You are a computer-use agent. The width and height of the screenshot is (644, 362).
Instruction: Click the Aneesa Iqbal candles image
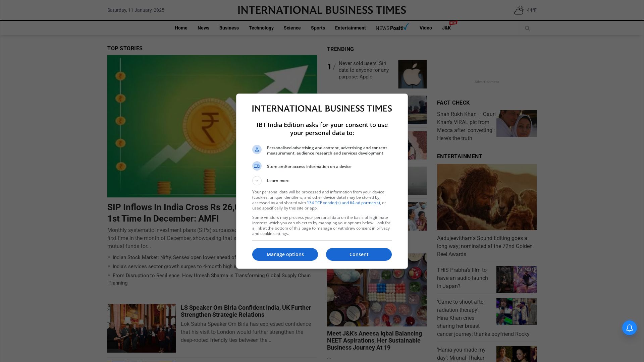coord(377,298)
